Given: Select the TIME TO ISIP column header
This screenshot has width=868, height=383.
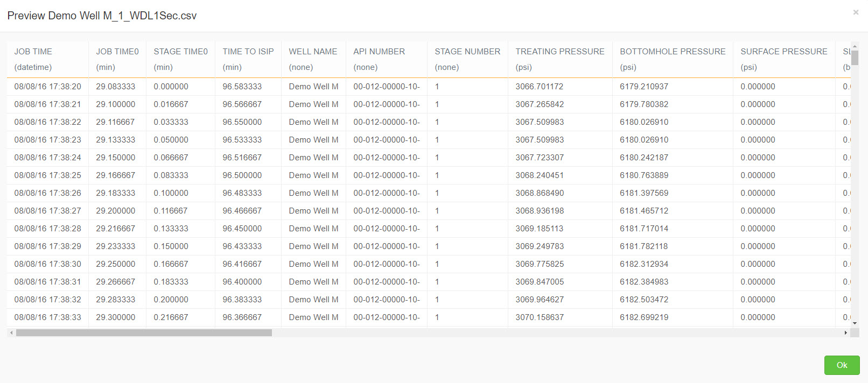Looking at the screenshot, I should [x=248, y=52].
